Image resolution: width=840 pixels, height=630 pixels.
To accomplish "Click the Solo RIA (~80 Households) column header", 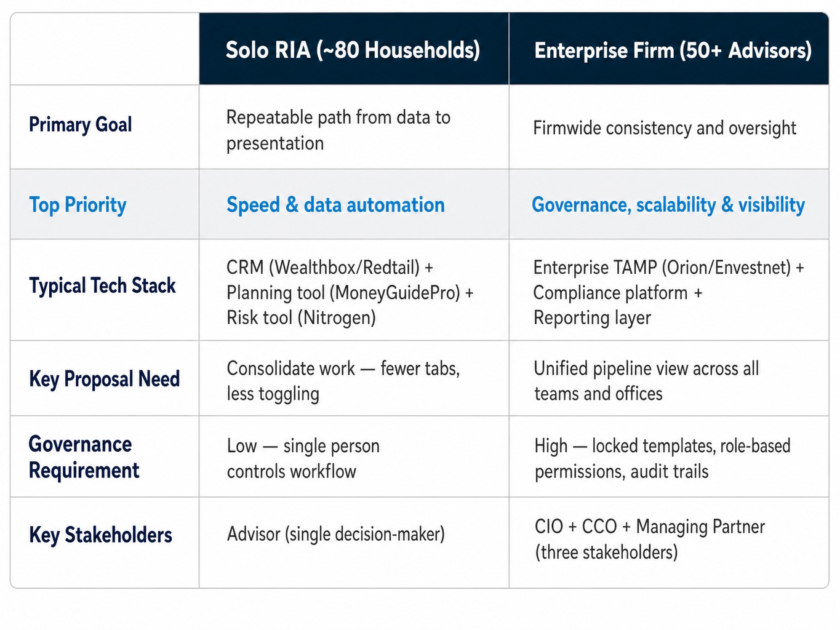I will click(x=354, y=49).
